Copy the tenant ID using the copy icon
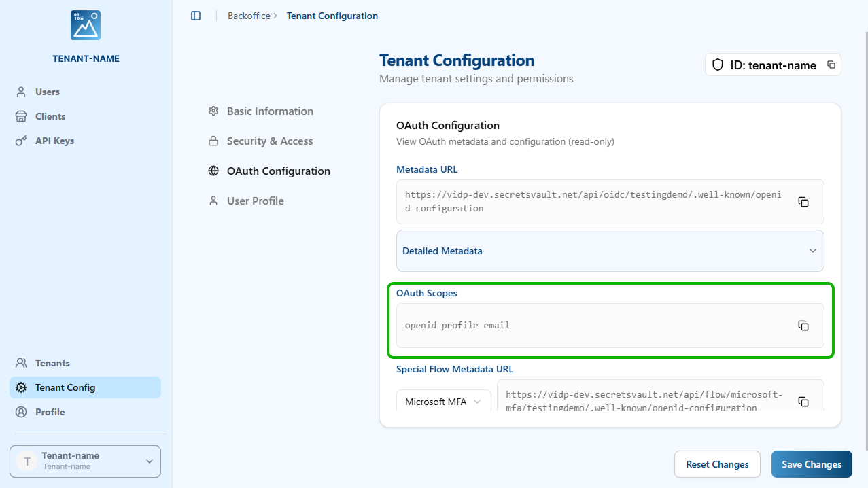This screenshot has height=488, width=868. tap(831, 65)
